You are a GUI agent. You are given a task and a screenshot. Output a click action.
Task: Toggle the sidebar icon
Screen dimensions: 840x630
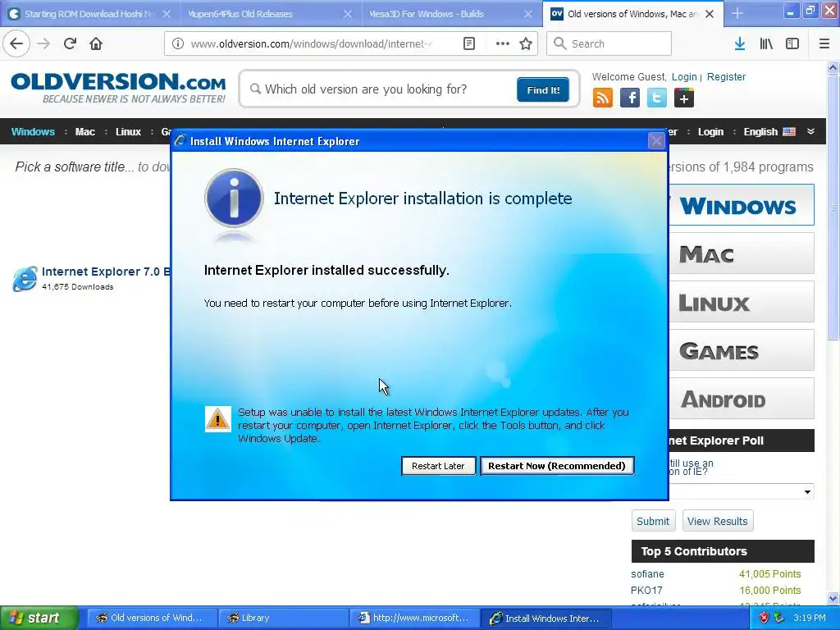pos(792,43)
